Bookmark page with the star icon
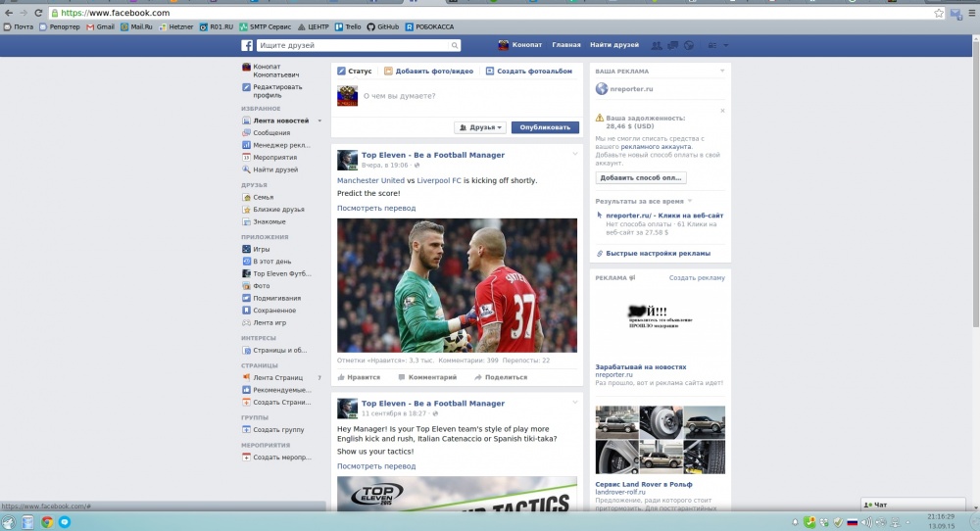The height and width of the screenshot is (531, 980). click(939, 13)
